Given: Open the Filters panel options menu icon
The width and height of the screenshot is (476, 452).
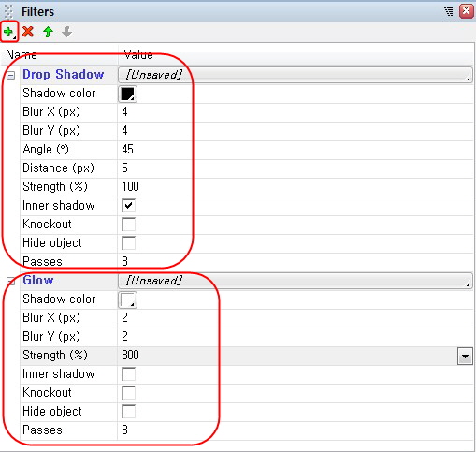Looking at the screenshot, I should point(449,12).
